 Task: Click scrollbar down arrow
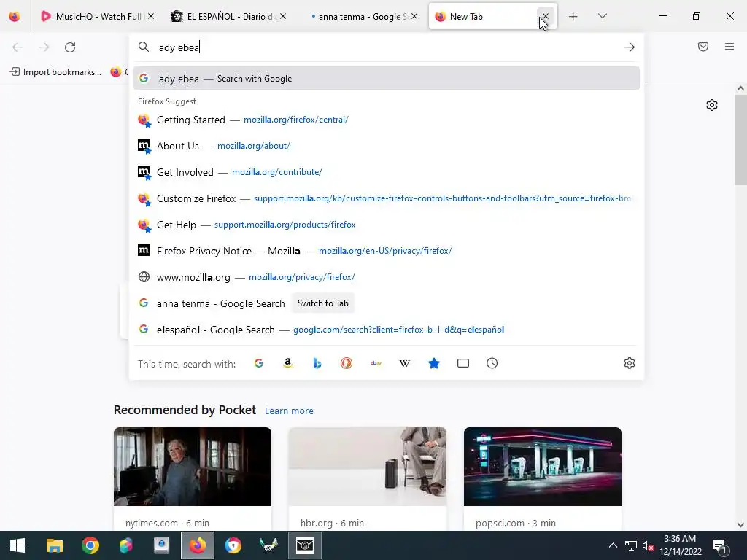[741, 525]
